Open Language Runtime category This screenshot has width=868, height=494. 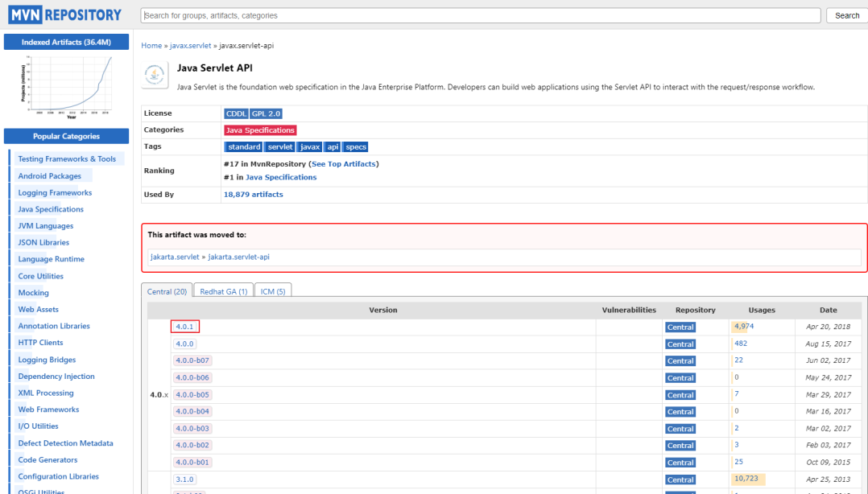tap(51, 259)
